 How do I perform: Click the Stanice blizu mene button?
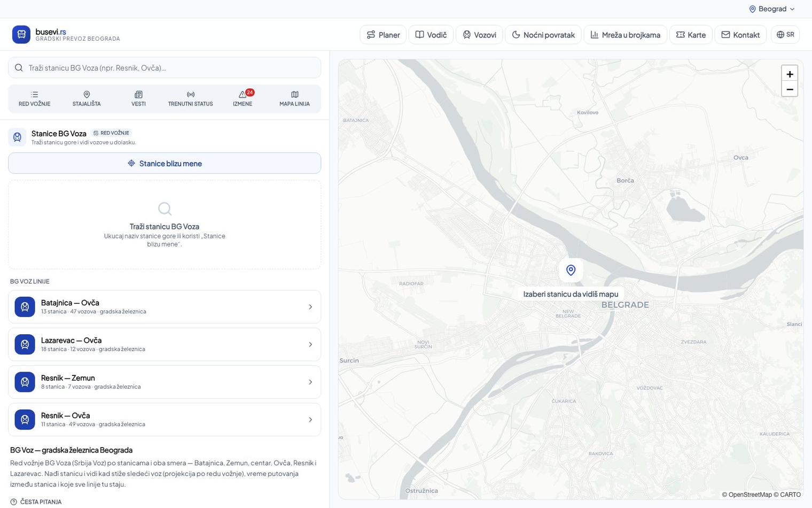click(165, 163)
